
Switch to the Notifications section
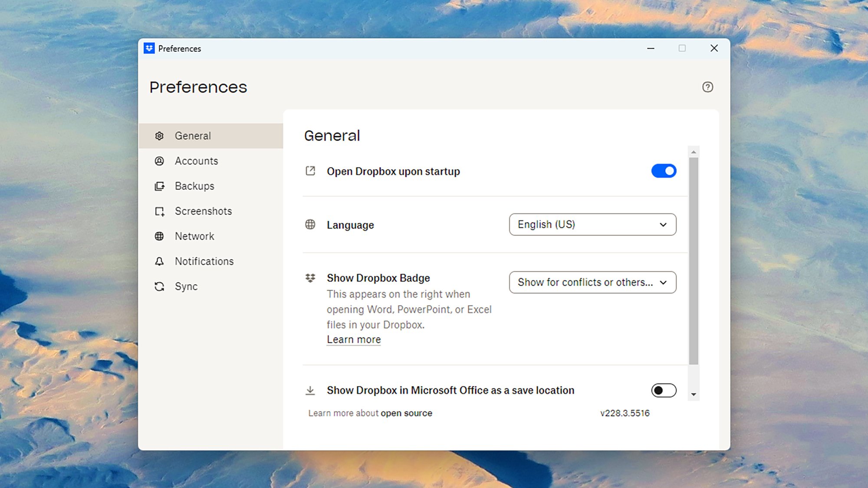pyautogui.click(x=204, y=262)
